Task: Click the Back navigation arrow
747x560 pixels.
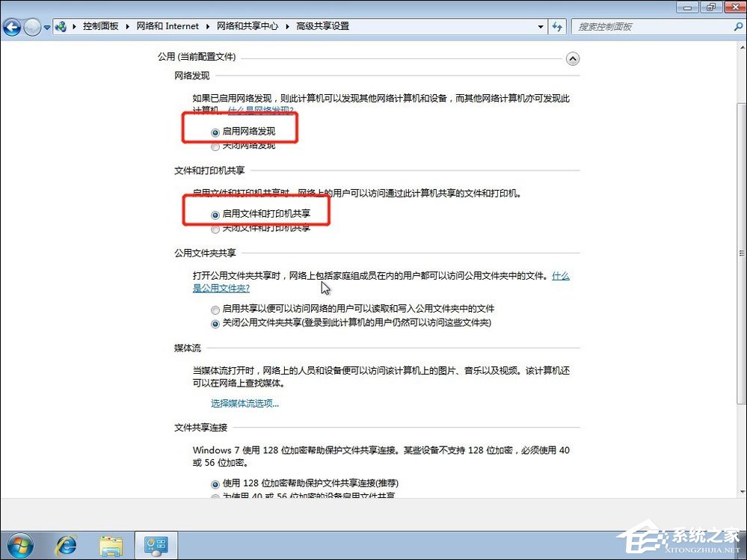Action: [12, 27]
